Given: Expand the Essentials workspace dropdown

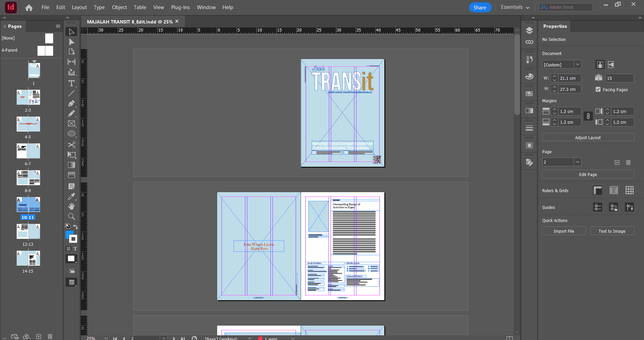Looking at the screenshot, I should 515,7.
